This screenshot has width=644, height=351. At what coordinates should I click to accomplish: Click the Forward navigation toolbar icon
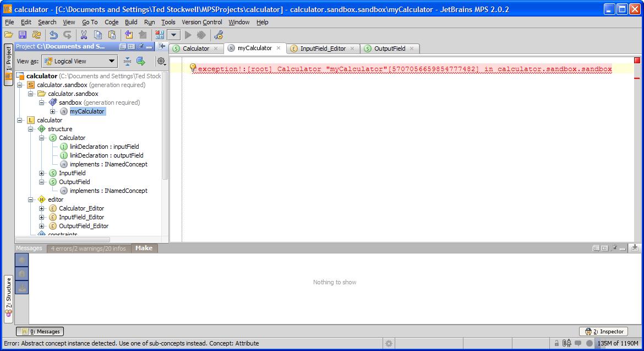(143, 35)
